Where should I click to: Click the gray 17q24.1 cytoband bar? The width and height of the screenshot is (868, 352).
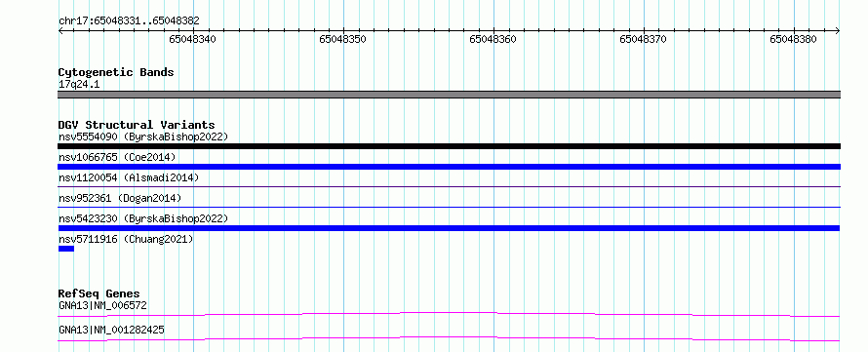coord(449,95)
